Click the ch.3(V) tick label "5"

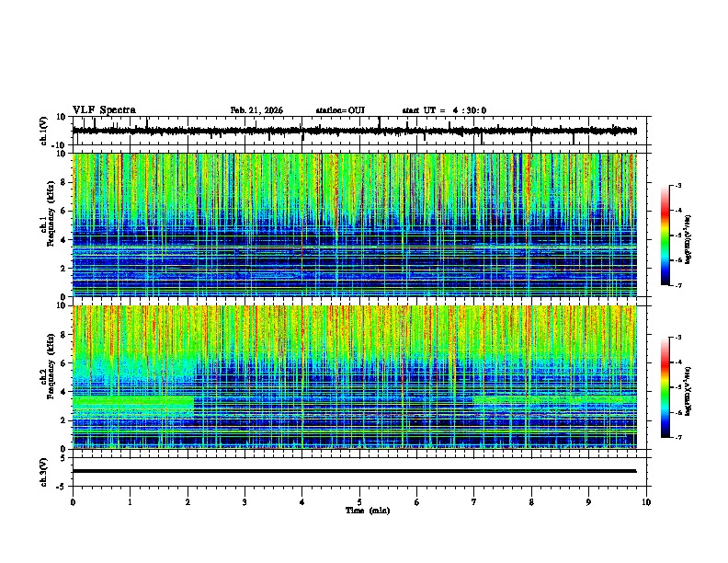64,457
